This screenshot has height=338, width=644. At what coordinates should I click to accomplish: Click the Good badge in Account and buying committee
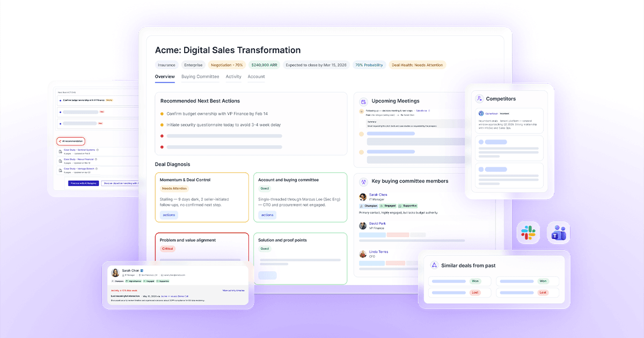[x=265, y=188]
